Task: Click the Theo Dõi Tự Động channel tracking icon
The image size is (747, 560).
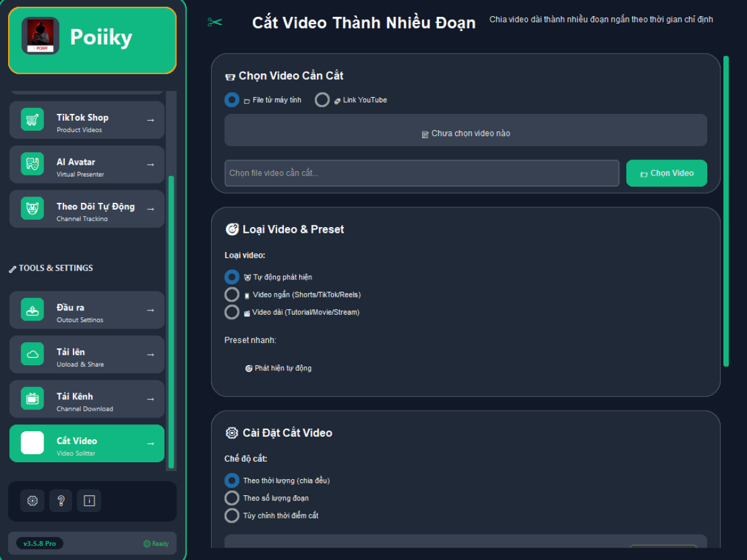Action: click(x=32, y=208)
